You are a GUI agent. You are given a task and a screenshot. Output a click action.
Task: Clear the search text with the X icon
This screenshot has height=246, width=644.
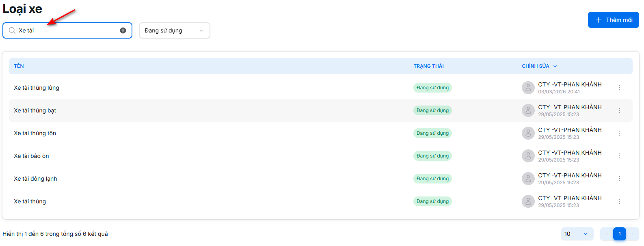point(123,30)
